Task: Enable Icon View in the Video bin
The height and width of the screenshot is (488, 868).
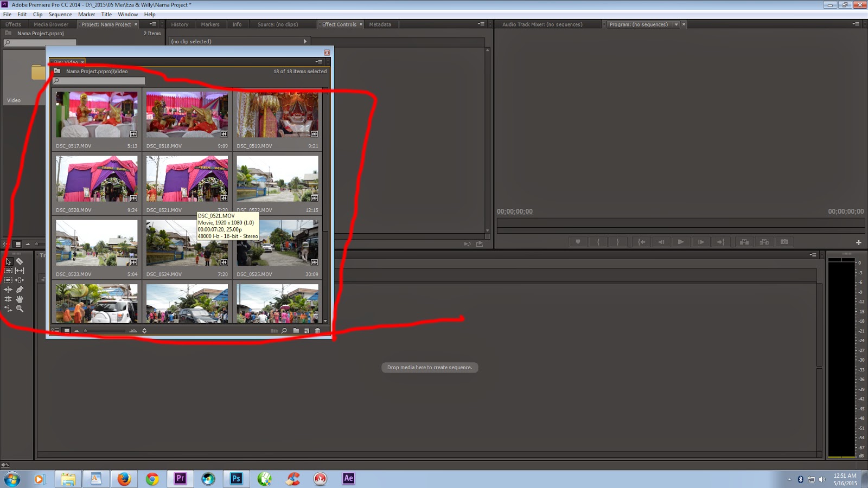Action: click(66, 330)
